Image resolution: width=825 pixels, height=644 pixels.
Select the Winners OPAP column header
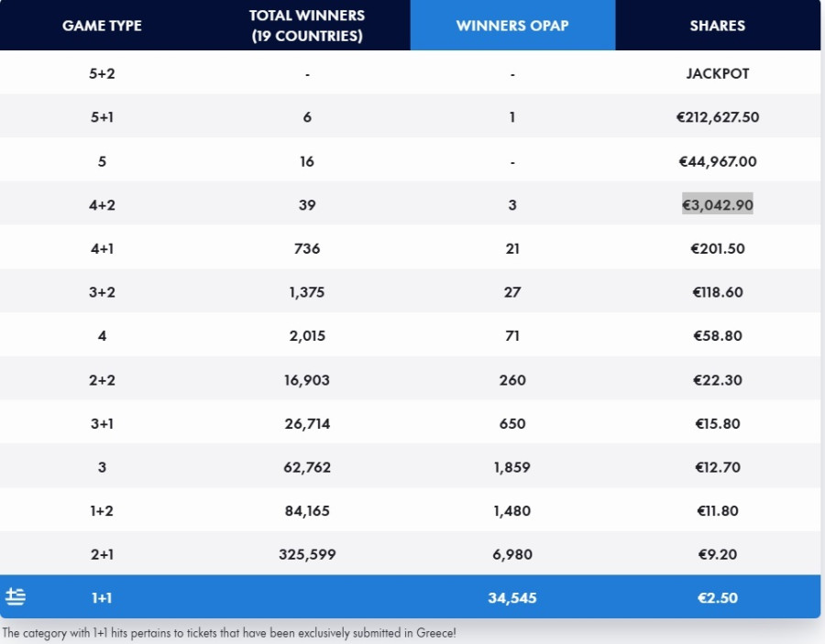(x=512, y=26)
